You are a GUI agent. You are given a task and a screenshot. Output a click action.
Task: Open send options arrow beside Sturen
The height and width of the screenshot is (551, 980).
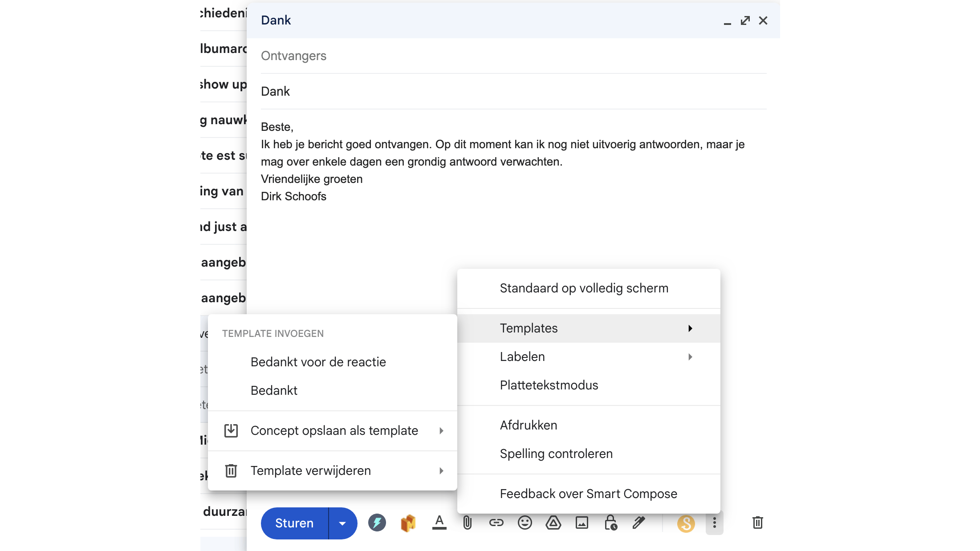click(x=342, y=523)
